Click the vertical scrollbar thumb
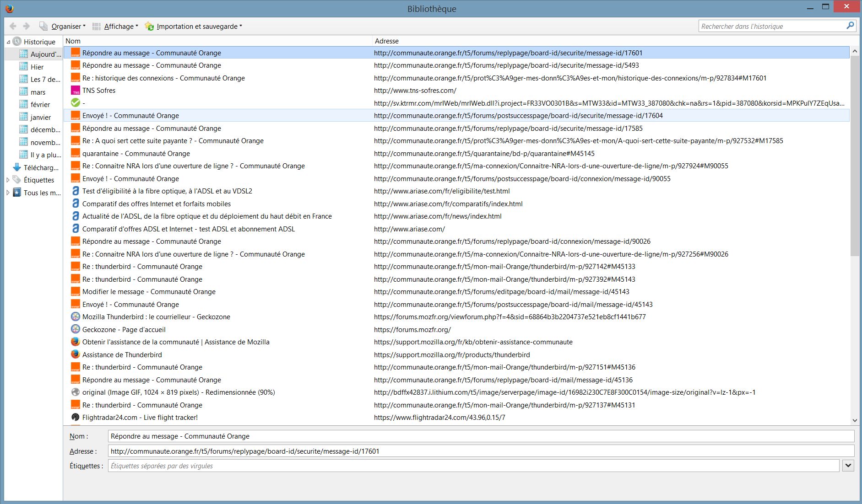This screenshot has width=862, height=504. (855, 156)
